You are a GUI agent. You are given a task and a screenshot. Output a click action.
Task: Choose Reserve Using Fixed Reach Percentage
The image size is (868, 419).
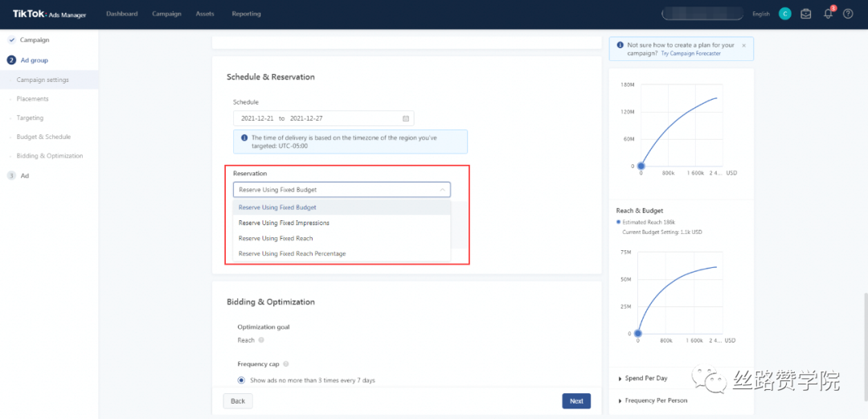pyautogui.click(x=292, y=254)
